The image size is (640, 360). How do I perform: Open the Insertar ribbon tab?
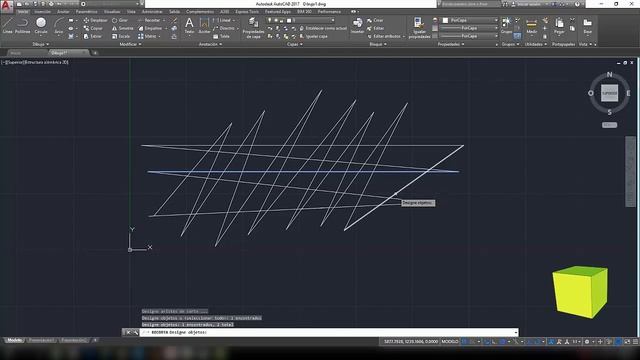(x=42, y=11)
